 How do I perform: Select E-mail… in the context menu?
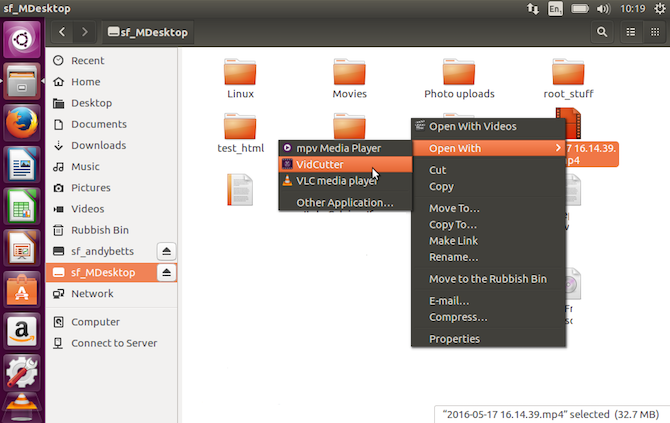point(489,301)
